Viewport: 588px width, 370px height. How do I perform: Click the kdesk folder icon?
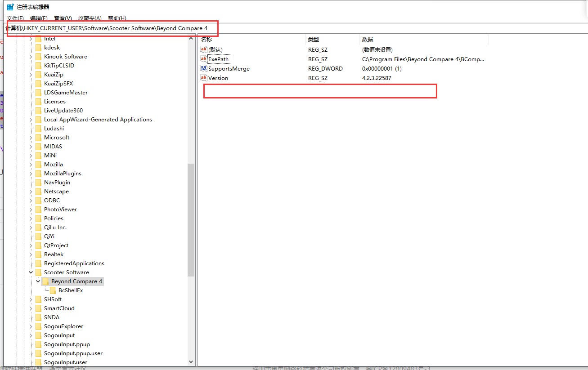[x=38, y=48]
